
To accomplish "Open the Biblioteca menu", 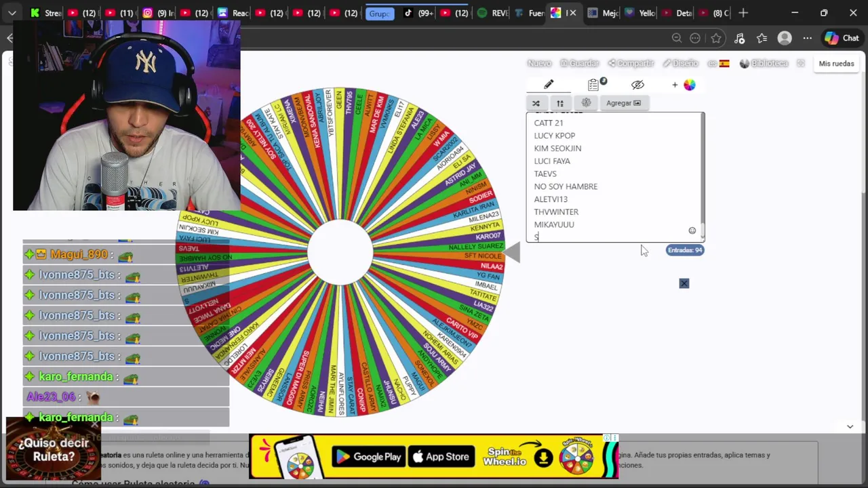I will (x=764, y=64).
